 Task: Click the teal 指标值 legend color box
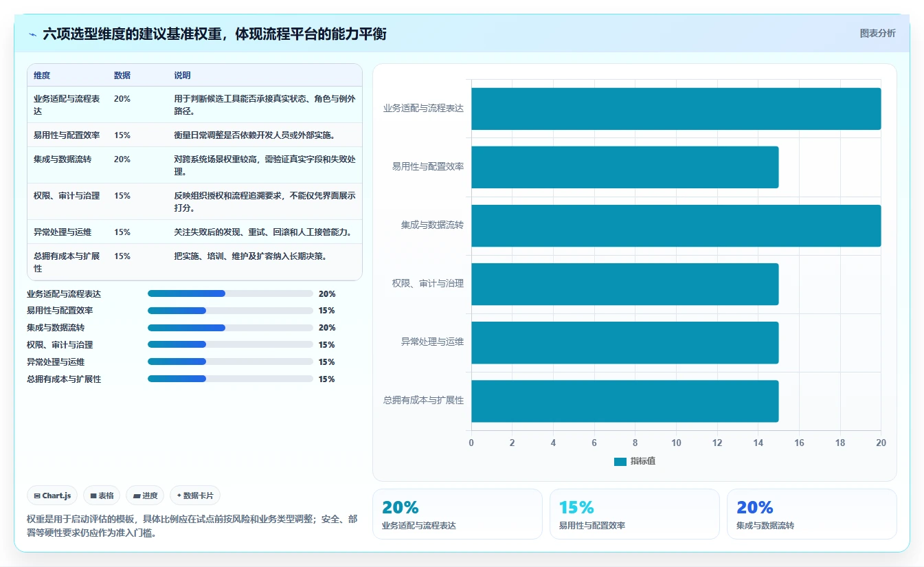point(620,462)
